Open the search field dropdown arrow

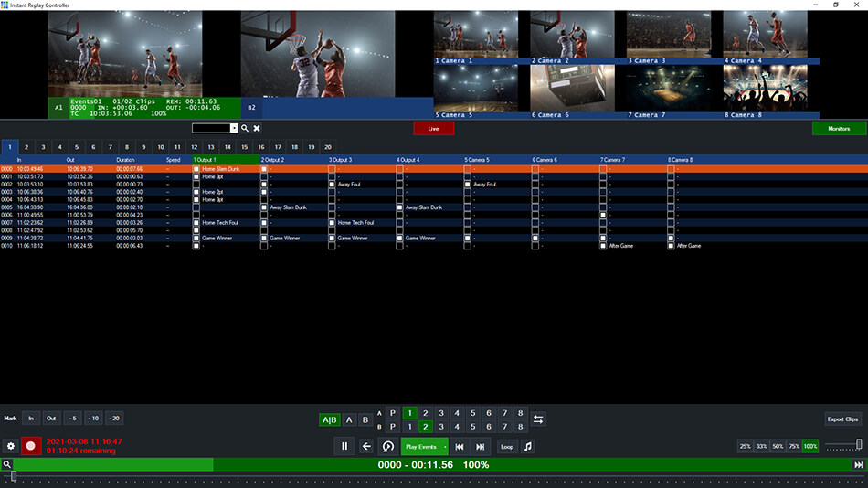tap(234, 129)
